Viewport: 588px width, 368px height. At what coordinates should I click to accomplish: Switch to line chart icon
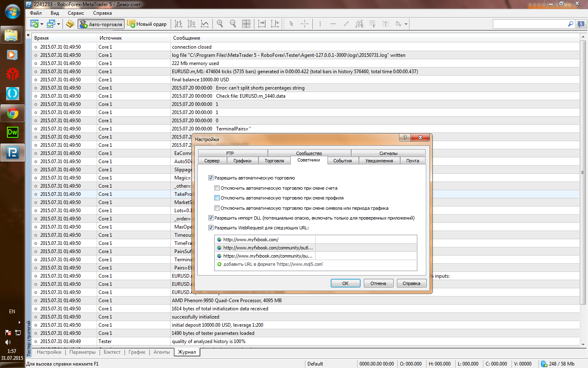click(205, 24)
